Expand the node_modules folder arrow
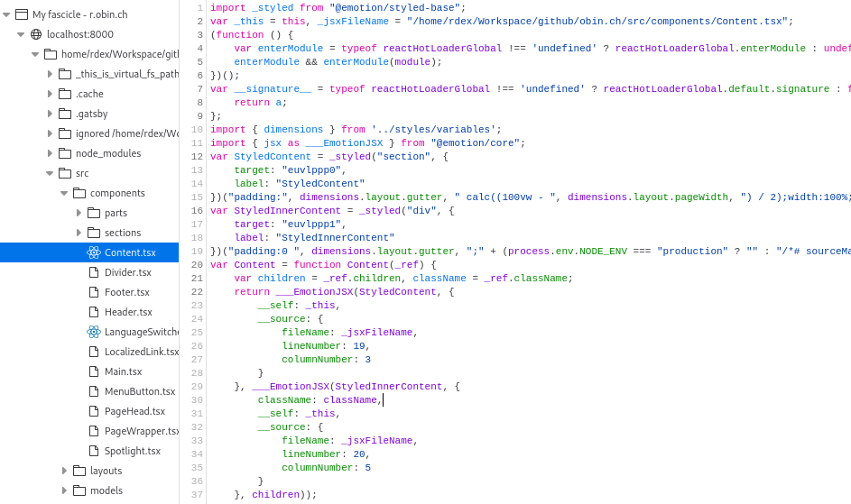This screenshot has height=504, width=851. [x=50, y=153]
